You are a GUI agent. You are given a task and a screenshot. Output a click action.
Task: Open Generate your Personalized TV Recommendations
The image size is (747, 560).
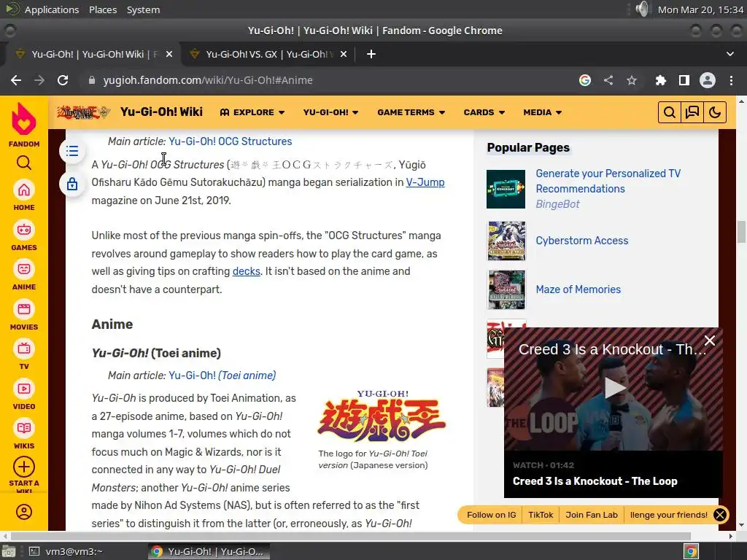[x=608, y=181]
